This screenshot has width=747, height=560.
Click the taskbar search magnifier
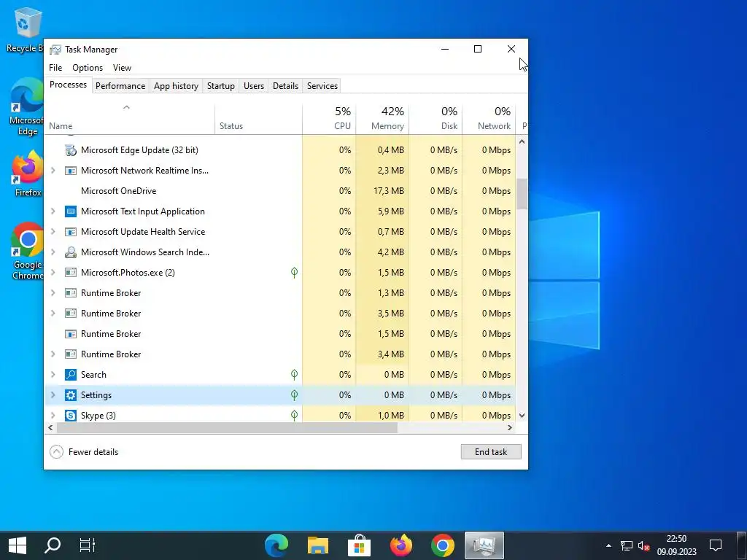[53, 545]
